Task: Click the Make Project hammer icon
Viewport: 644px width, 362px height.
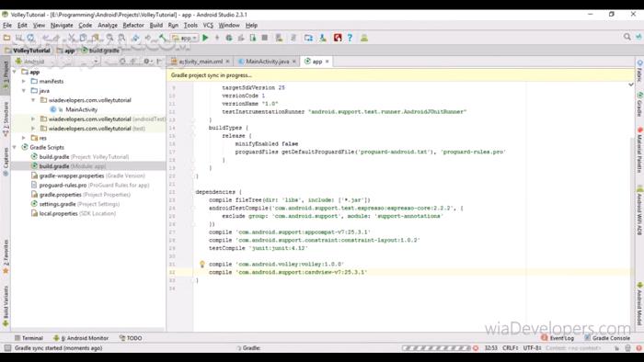Action: coord(163,38)
